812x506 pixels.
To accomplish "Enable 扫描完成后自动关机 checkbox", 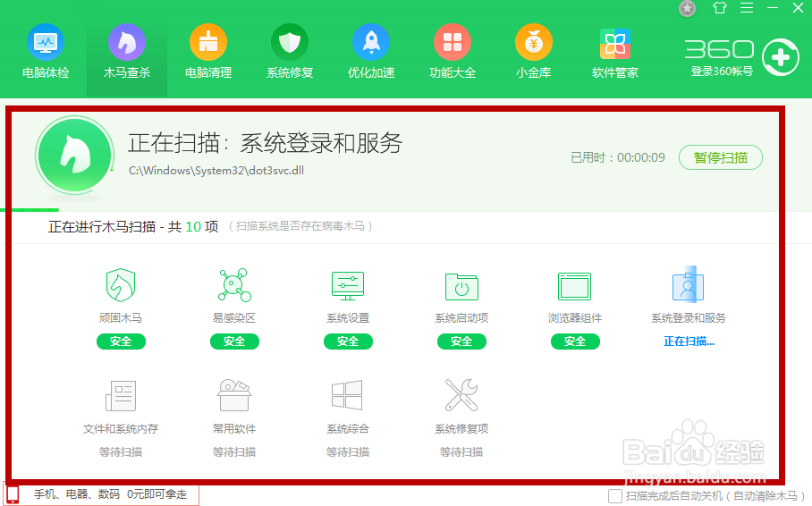I will (x=614, y=496).
